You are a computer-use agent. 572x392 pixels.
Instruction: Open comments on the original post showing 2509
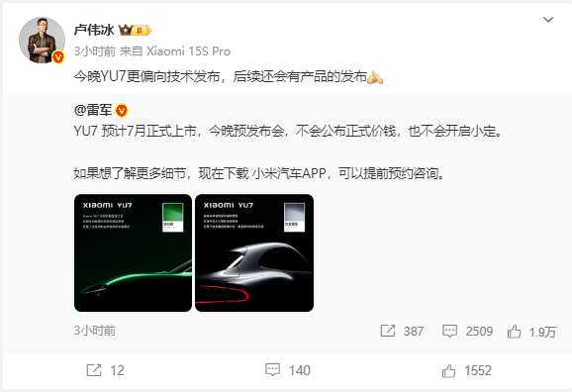(x=467, y=331)
